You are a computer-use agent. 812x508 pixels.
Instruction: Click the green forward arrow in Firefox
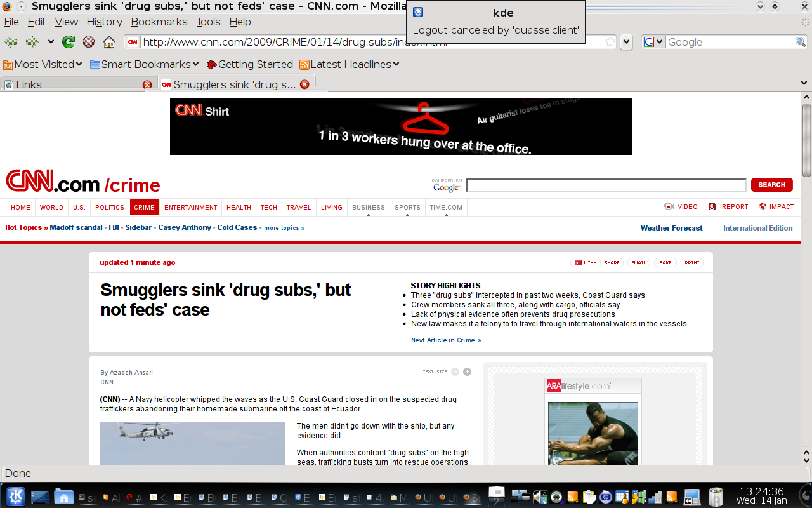(32, 42)
